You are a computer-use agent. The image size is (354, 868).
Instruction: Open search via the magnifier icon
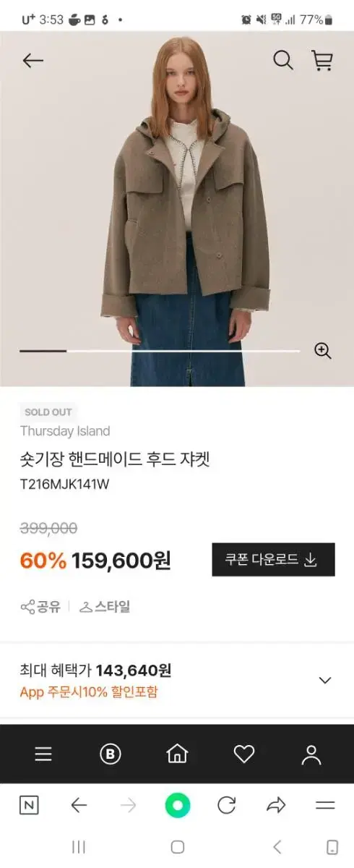[283, 60]
